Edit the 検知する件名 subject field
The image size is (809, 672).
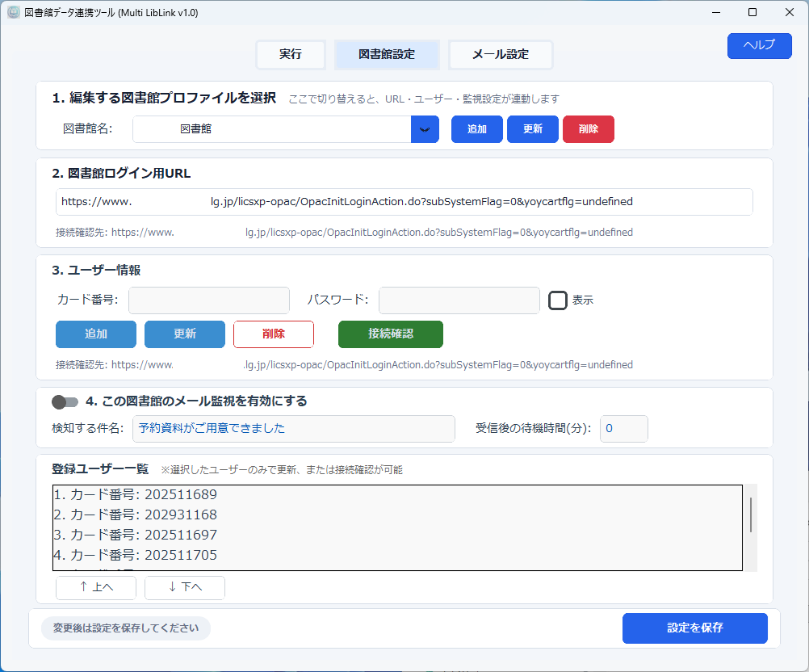pos(294,428)
